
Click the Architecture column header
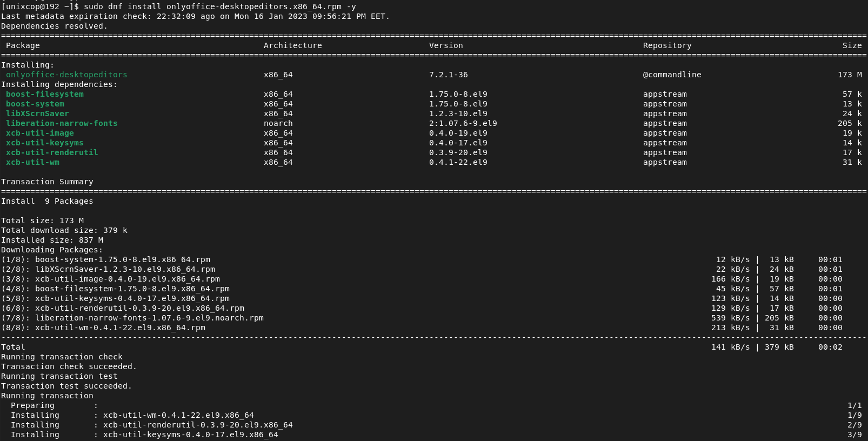(x=293, y=45)
